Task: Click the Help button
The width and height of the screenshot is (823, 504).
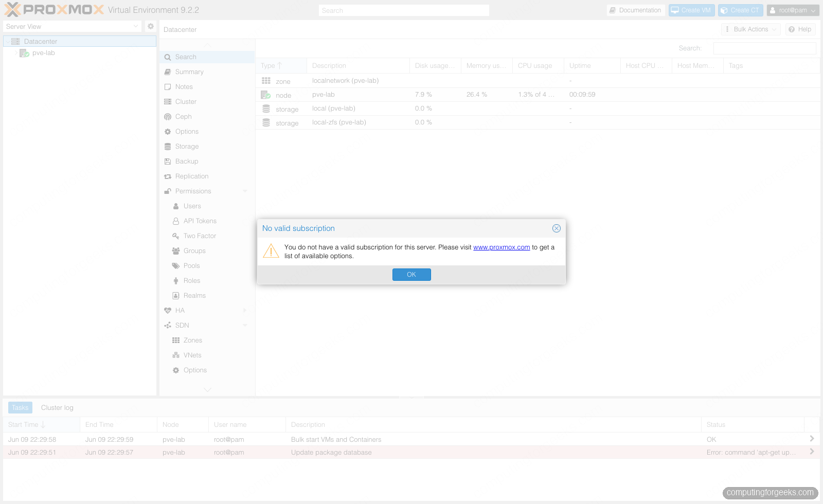Action: (800, 29)
